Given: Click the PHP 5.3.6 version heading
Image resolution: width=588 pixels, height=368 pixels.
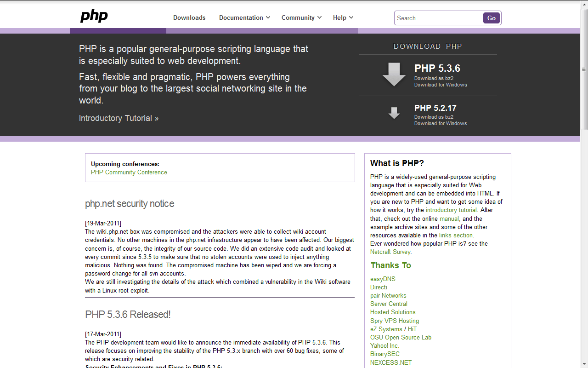Looking at the screenshot, I should coord(437,68).
